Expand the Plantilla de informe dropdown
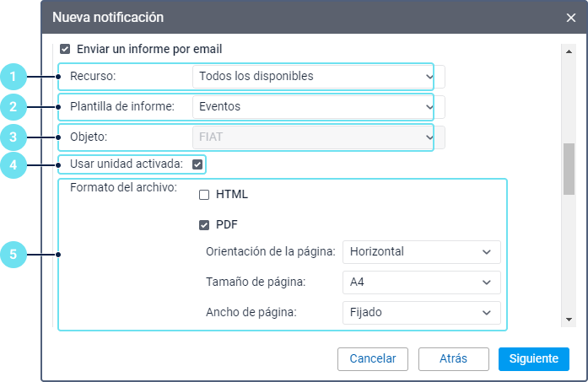Screen dimensions: 588x382 (312, 107)
